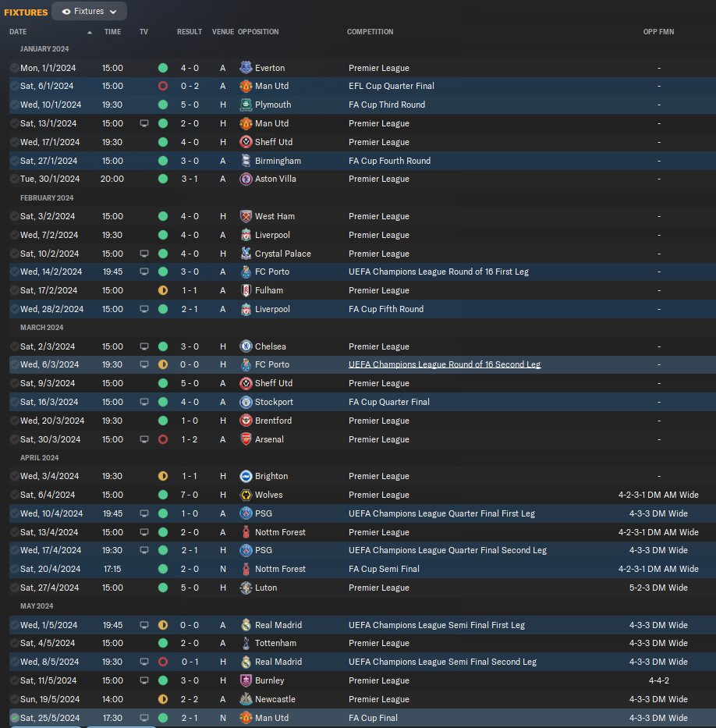Click the Stockport club badge
The height and width of the screenshot is (728, 716).
click(x=246, y=402)
